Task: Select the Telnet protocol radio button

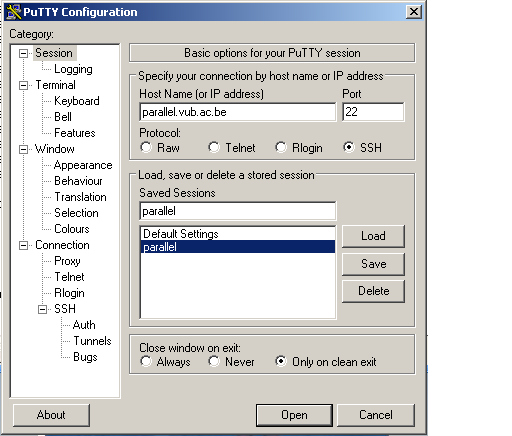Action: (214, 147)
